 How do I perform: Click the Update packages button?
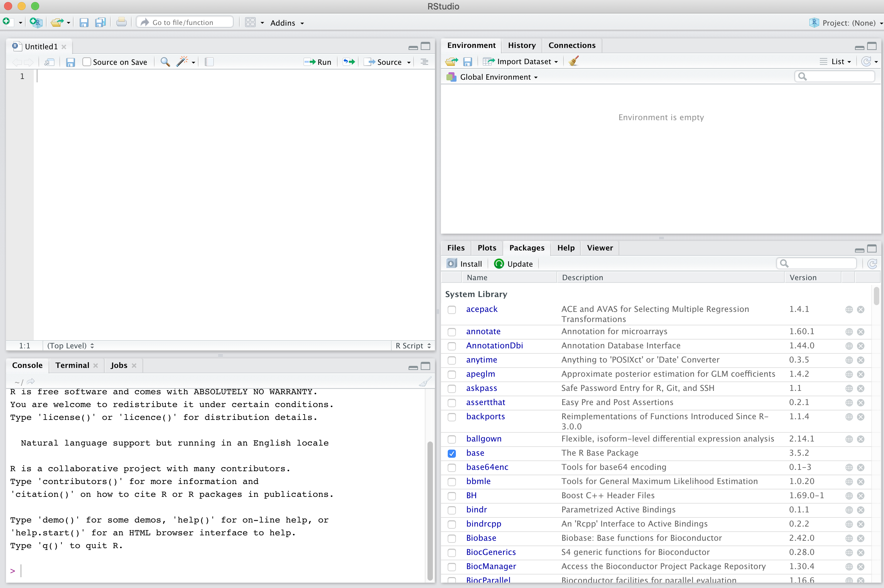coord(514,264)
